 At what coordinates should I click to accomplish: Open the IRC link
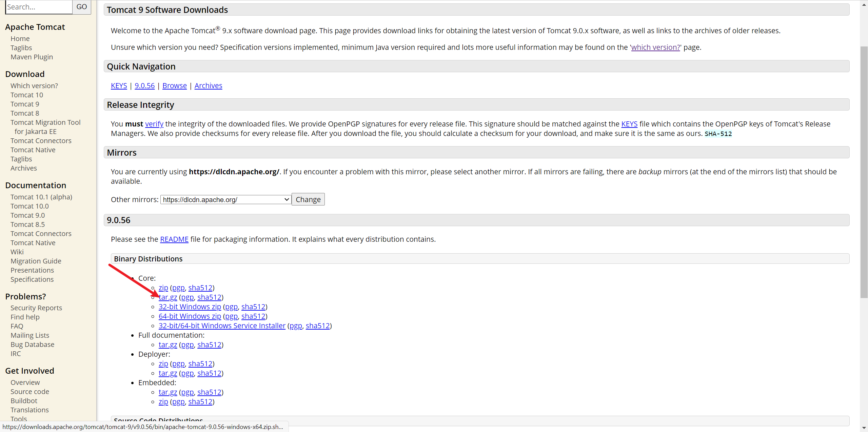(x=16, y=354)
